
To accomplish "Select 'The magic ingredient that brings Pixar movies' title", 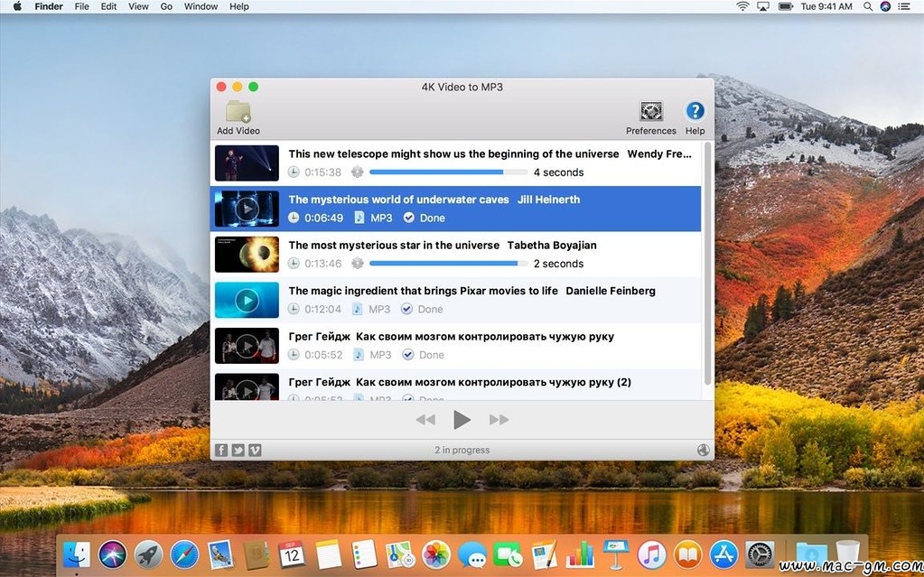I will click(423, 291).
